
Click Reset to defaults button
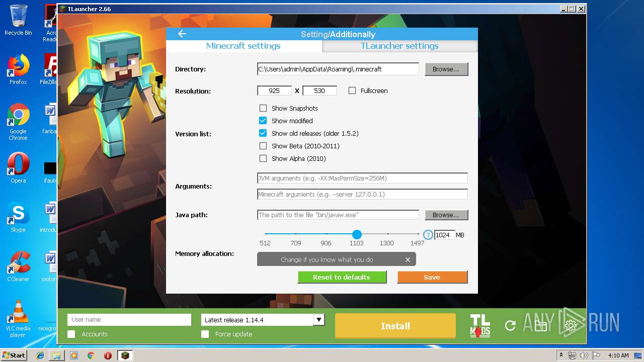point(342,277)
